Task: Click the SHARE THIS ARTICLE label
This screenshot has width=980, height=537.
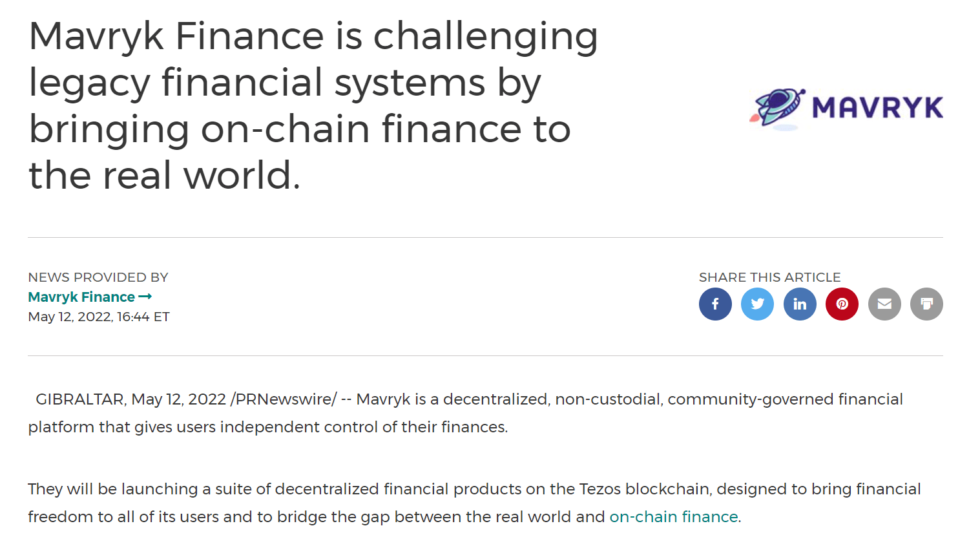Action: [769, 277]
